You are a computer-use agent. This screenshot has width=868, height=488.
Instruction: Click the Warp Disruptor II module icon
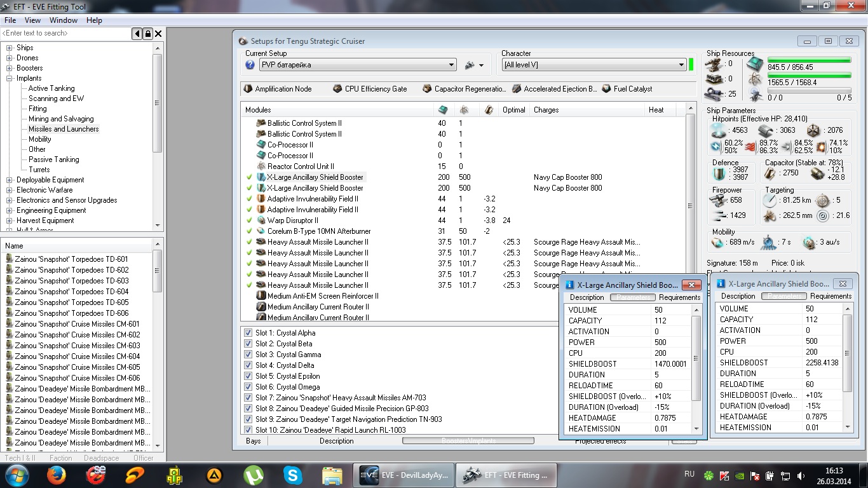[x=261, y=220]
